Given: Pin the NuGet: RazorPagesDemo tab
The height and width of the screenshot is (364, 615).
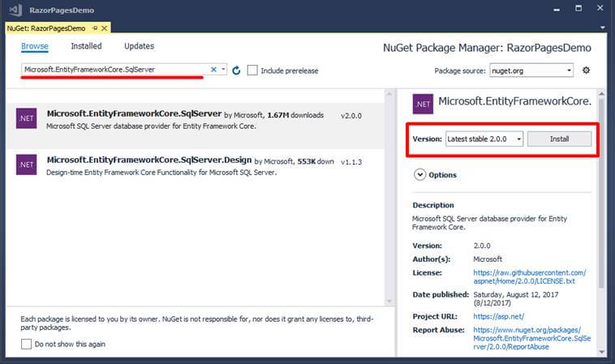Looking at the screenshot, I should point(95,28).
